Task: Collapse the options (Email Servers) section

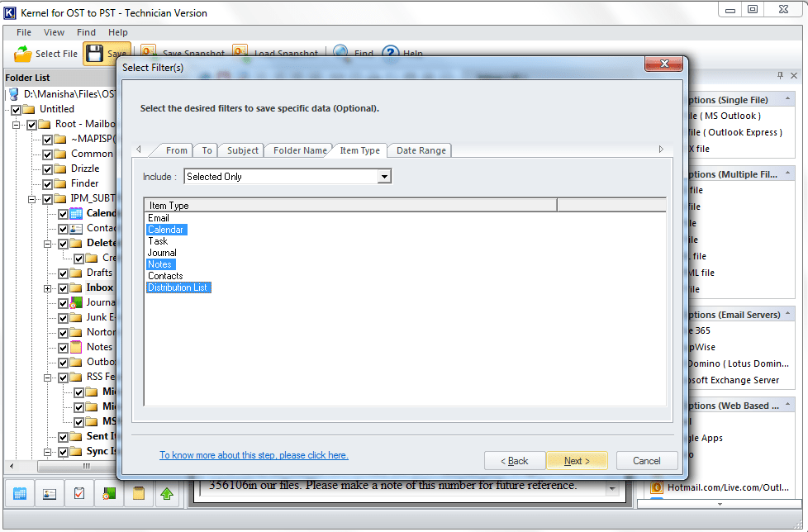Action: 787,313
